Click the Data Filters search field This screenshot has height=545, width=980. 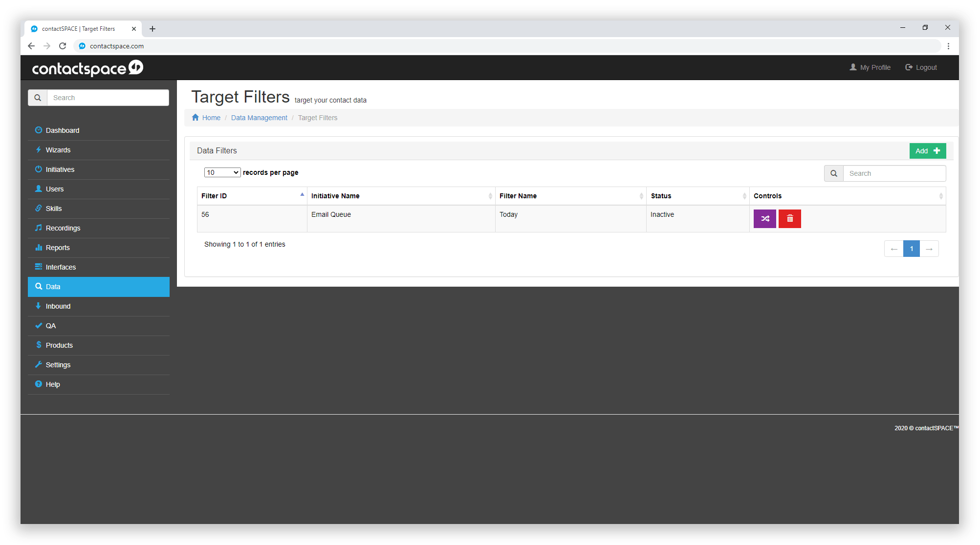894,173
